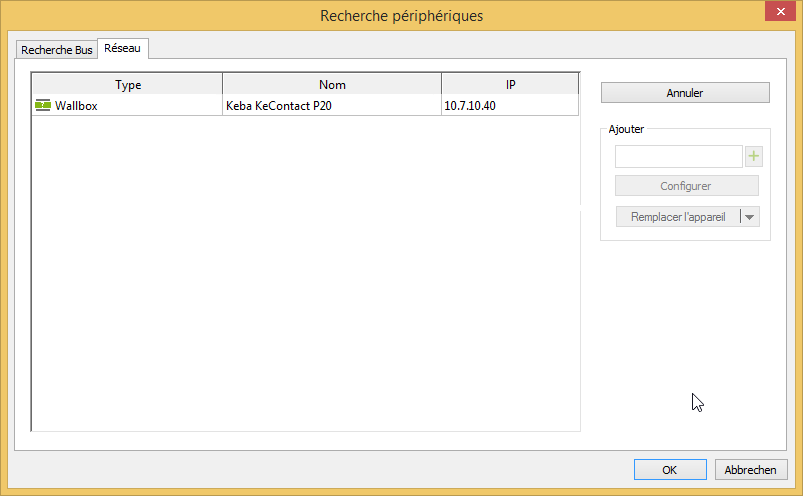Click the green plus add icon

(754, 156)
